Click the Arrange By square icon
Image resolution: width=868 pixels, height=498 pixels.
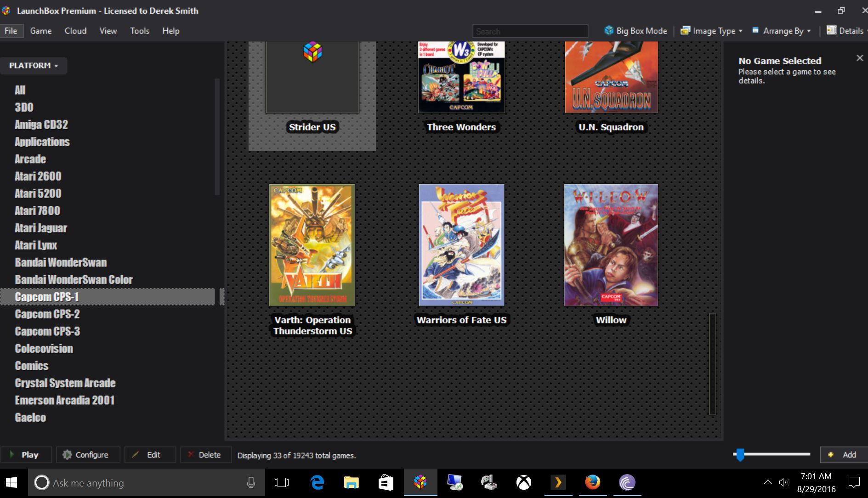tap(755, 30)
